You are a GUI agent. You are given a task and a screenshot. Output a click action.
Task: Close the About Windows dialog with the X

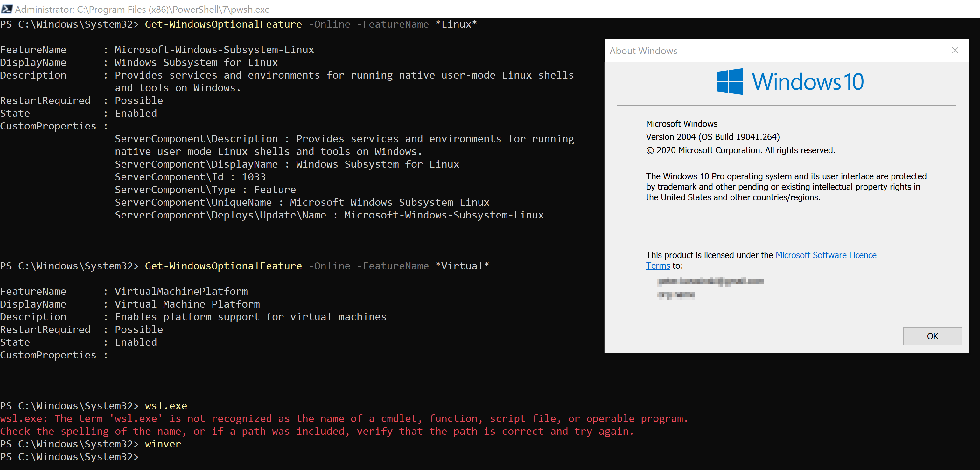coord(955,50)
